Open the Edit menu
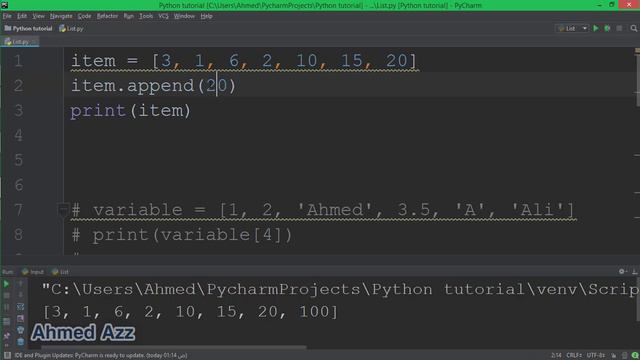This screenshot has width=640, height=360. point(22,16)
